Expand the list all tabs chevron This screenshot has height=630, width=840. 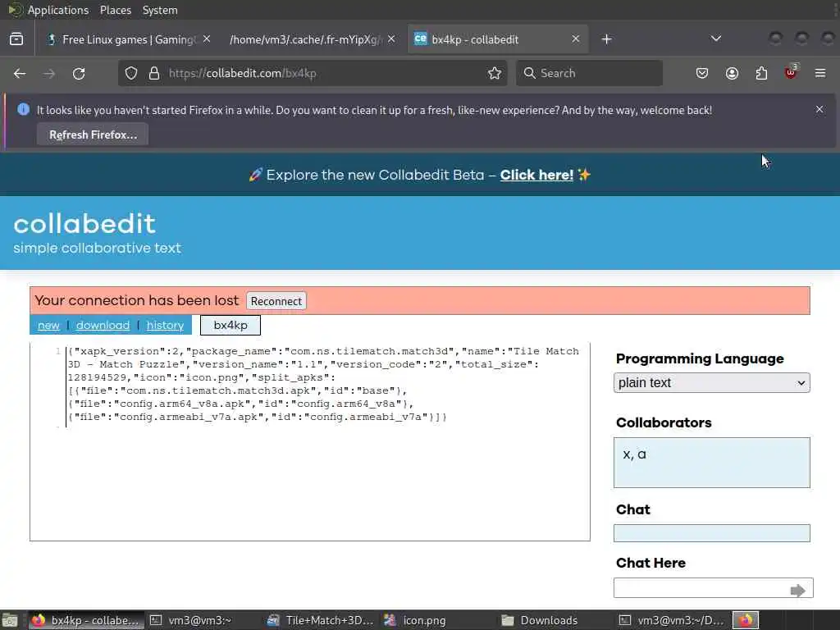point(715,39)
